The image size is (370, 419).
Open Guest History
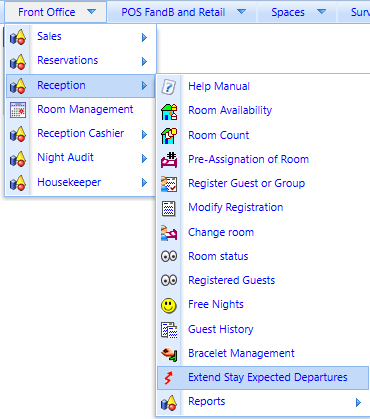[x=263, y=330]
